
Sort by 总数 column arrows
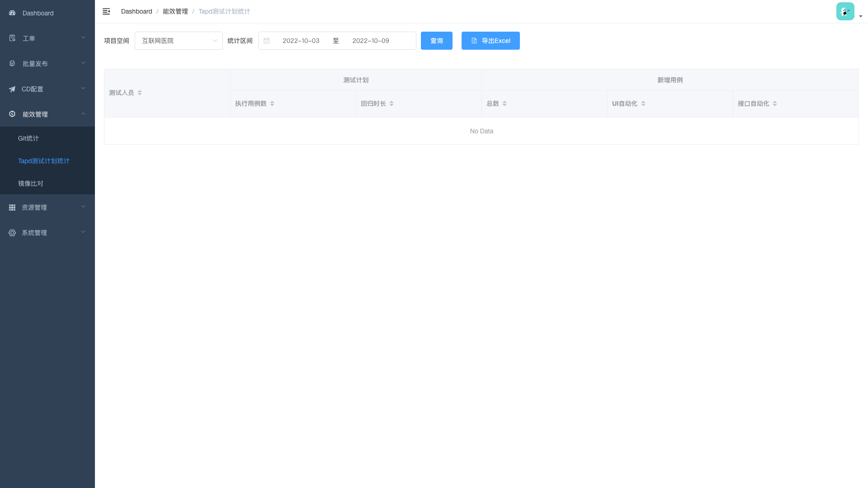[505, 103]
